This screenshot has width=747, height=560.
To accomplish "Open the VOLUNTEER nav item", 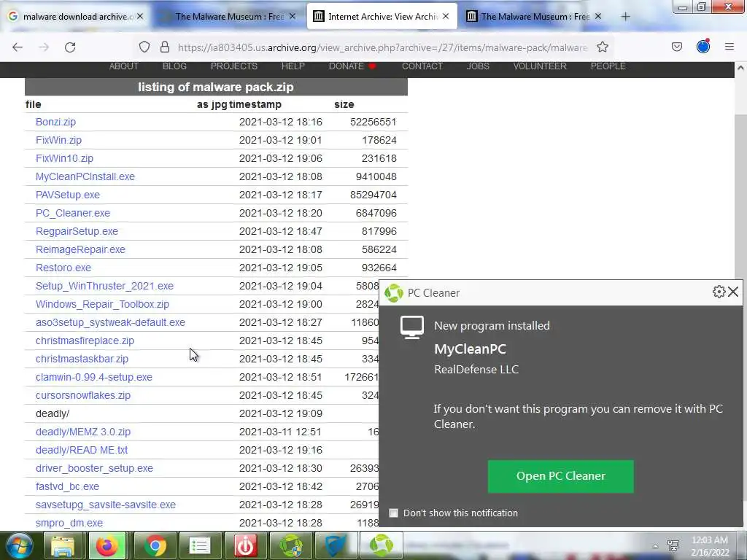I will tap(540, 66).
